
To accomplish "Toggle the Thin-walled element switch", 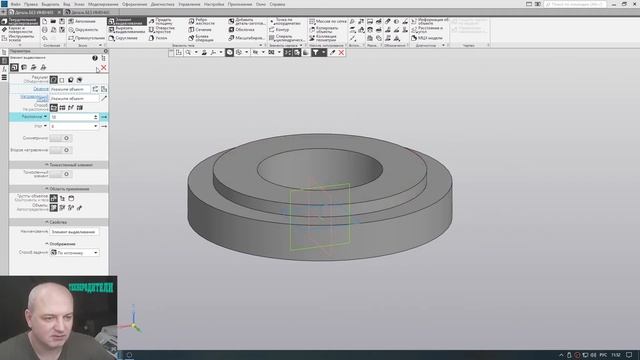I will (61, 174).
